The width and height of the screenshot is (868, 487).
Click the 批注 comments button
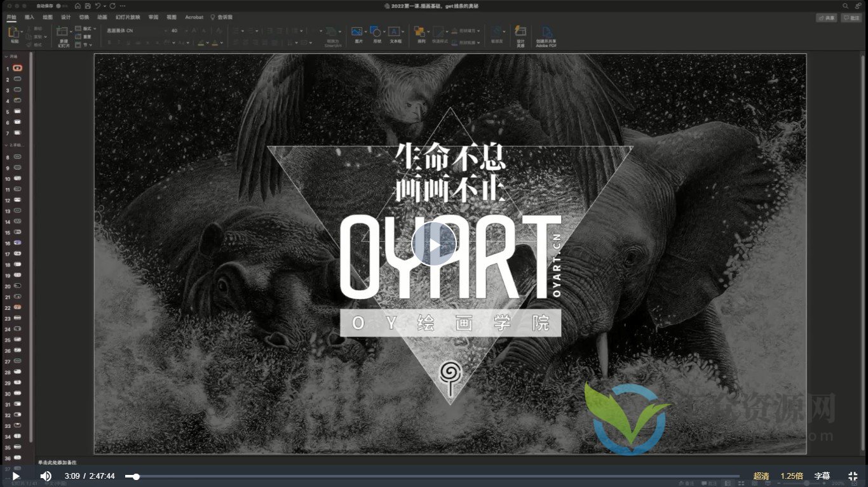tap(851, 18)
